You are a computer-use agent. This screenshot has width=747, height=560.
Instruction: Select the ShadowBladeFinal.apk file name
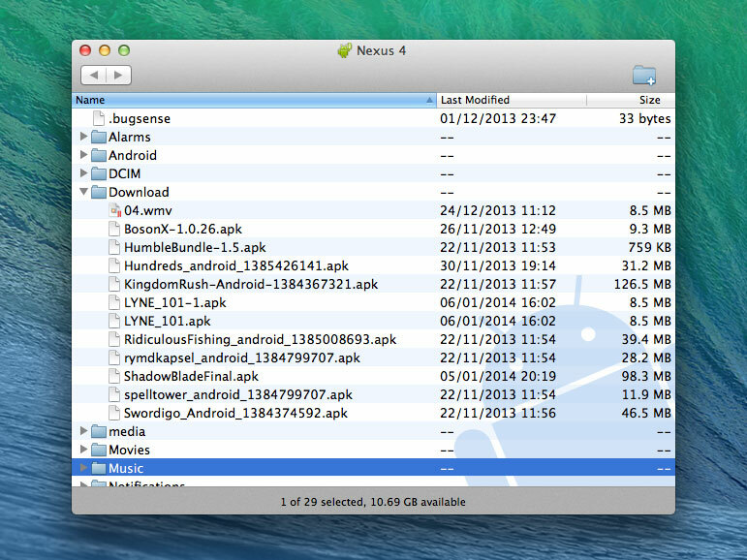[x=191, y=377]
